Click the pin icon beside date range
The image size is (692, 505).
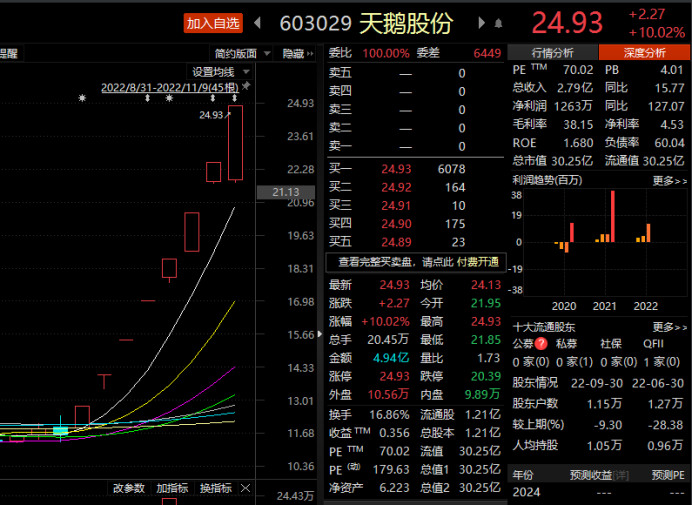click(246, 88)
